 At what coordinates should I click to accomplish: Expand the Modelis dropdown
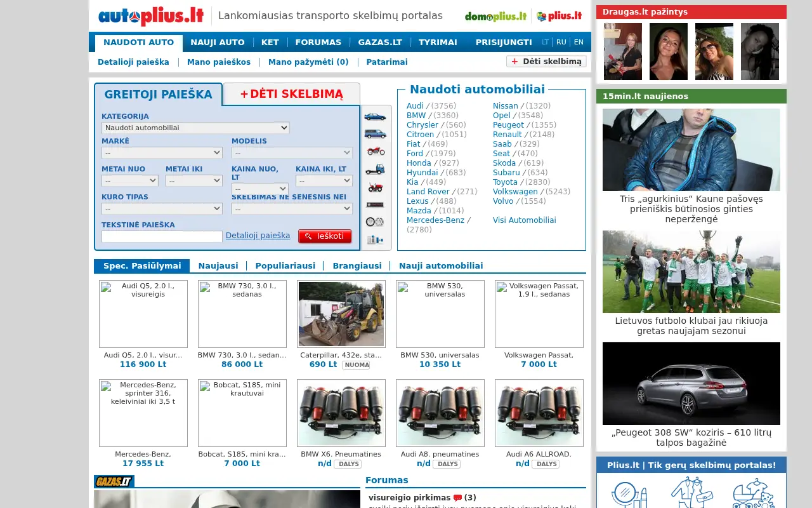coord(292,153)
